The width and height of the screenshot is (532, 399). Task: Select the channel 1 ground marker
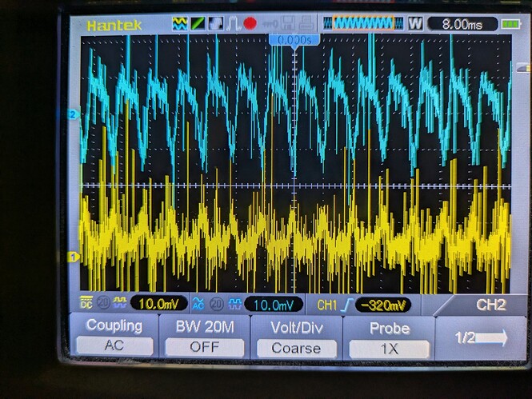click(73, 257)
